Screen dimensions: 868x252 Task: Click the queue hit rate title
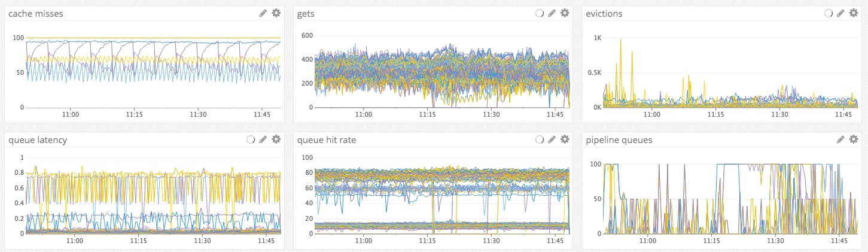pos(327,140)
